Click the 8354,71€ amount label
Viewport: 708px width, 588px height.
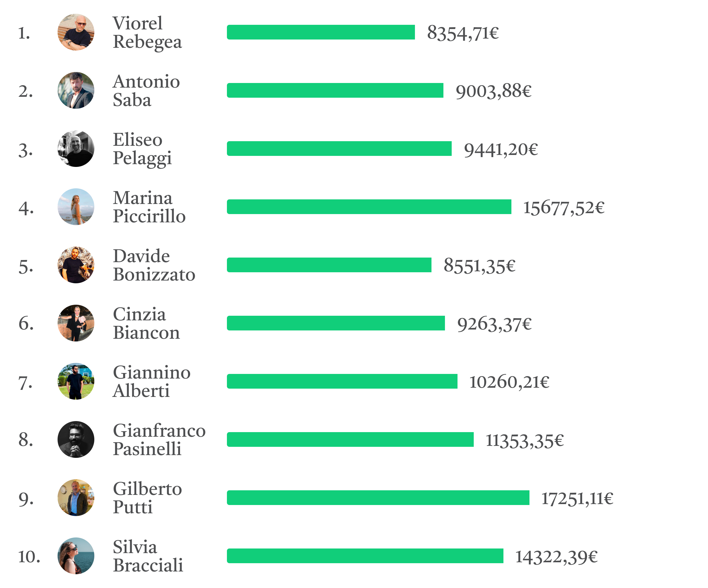463,33
